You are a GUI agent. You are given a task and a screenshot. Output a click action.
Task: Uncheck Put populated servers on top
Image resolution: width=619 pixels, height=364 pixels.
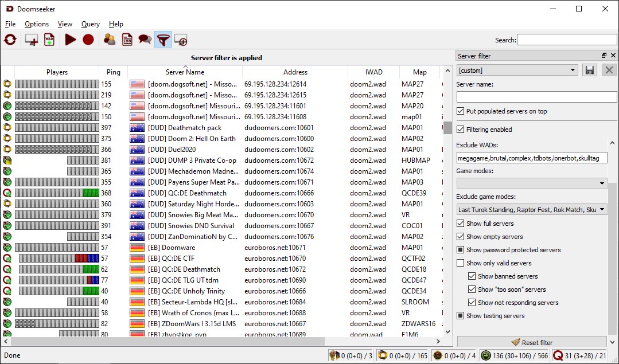point(461,111)
